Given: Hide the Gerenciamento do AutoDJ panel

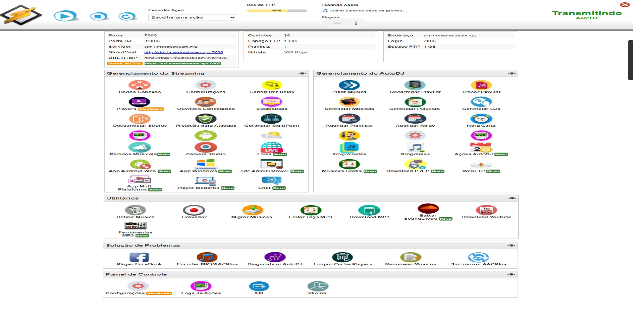Looking at the screenshot, I should point(512,74).
